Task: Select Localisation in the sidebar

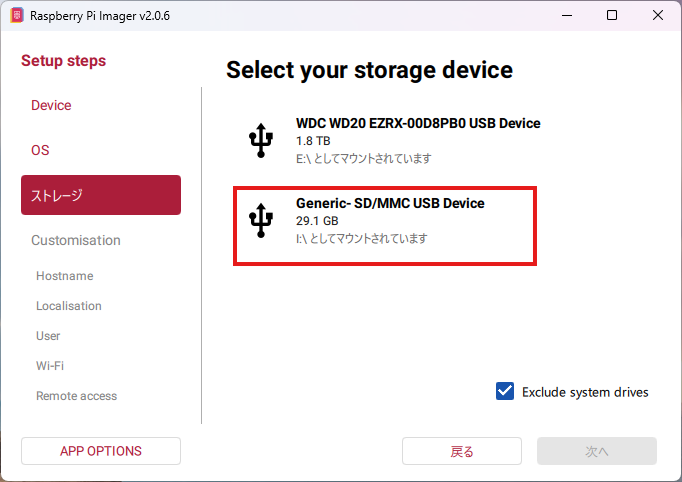Action: click(69, 306)
